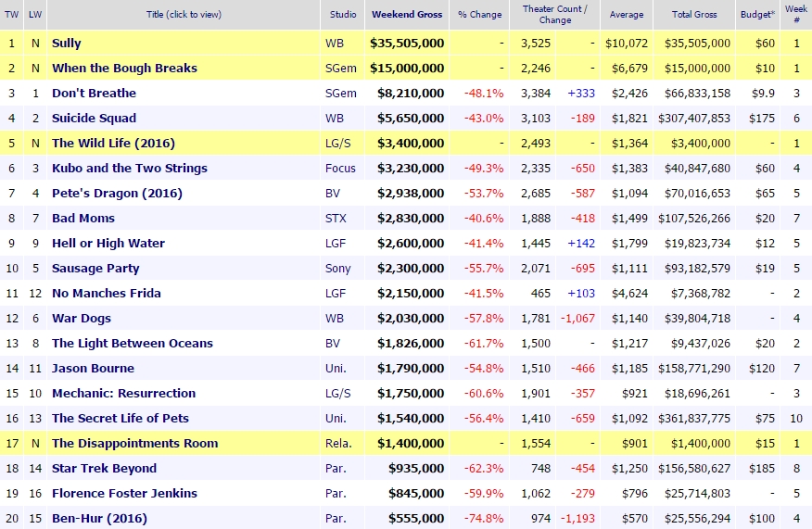This screenshot has height=529, width=812.
Task: Select total gross $361,837,775
Action: [694, 418]
